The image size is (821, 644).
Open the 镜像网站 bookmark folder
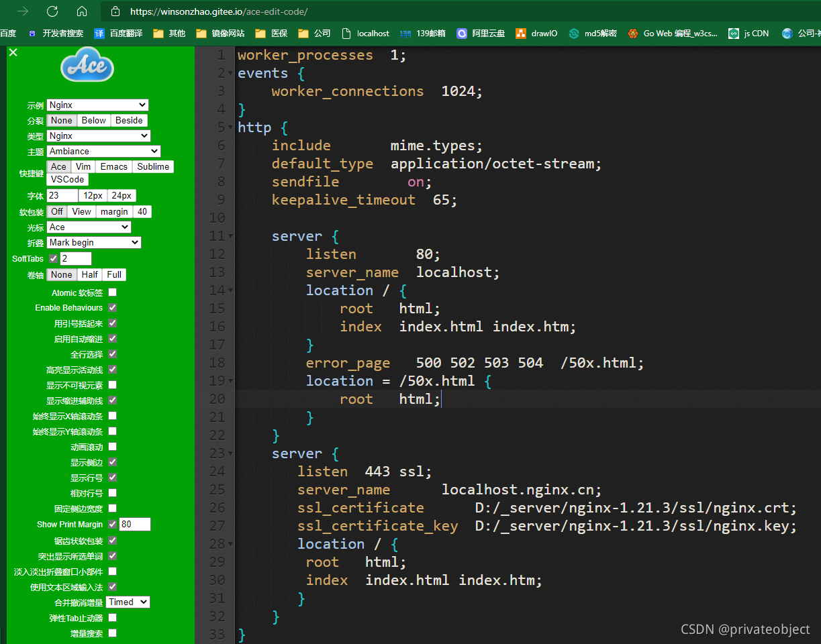pos(220,33)
